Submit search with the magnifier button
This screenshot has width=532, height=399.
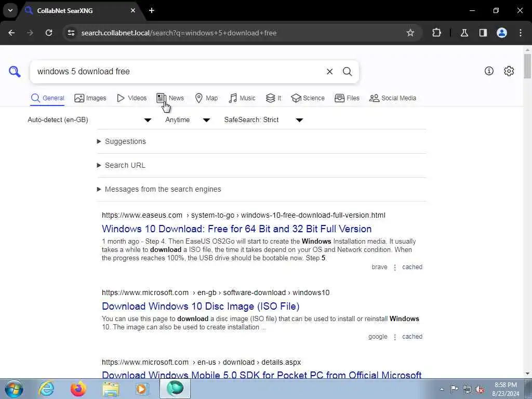pos(347,72)
